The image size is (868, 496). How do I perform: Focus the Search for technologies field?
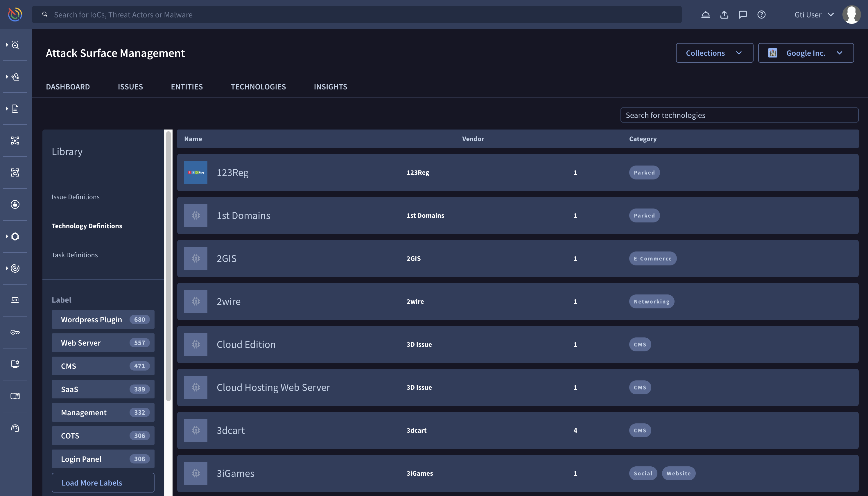[739, 115]
